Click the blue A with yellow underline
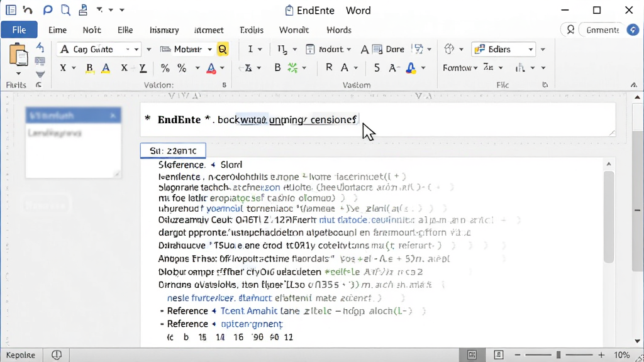 [x=106, y=68]
